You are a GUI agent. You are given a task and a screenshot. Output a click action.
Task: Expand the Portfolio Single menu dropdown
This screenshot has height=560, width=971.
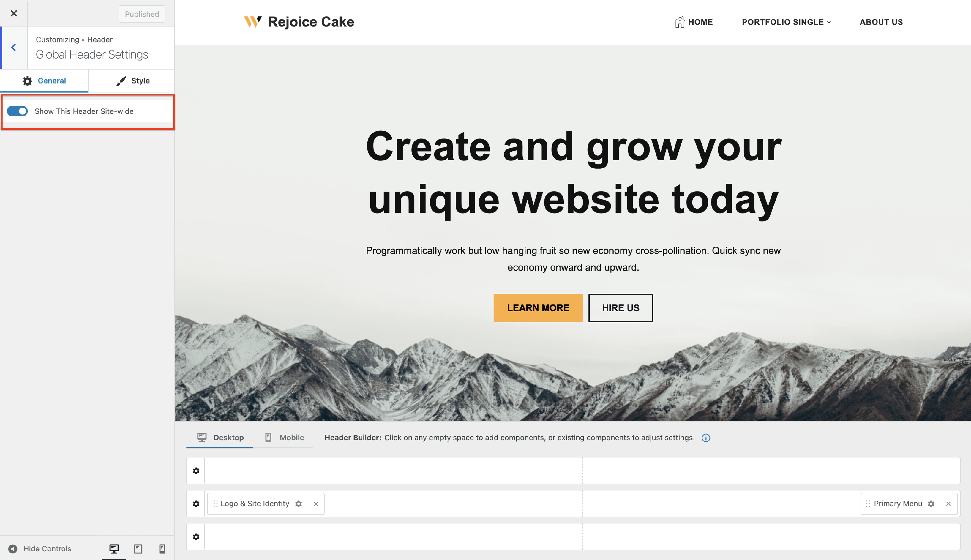[x=786, y=22]
